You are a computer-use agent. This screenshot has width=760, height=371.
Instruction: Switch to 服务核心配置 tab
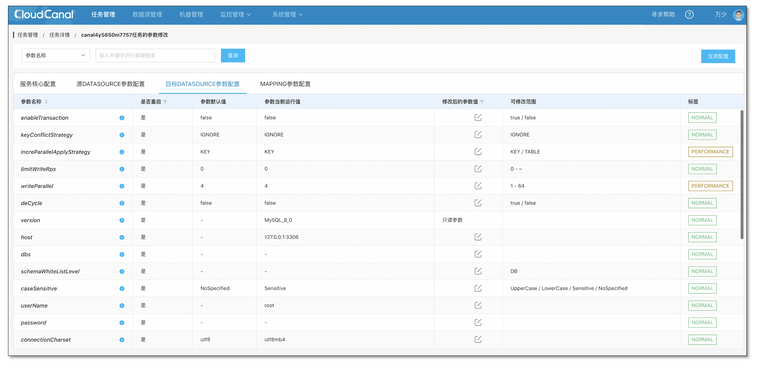(38, 84)
